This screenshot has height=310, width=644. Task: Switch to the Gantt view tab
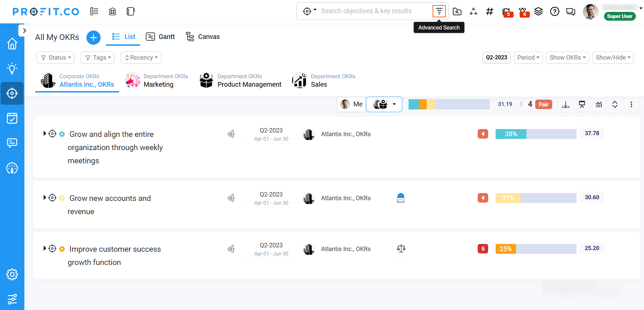[160, 37]
